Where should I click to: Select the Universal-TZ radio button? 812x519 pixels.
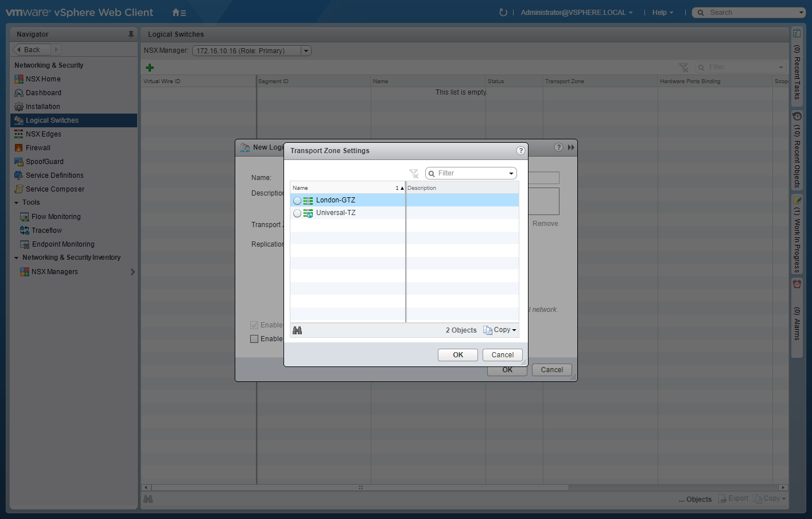pos(297,213)
